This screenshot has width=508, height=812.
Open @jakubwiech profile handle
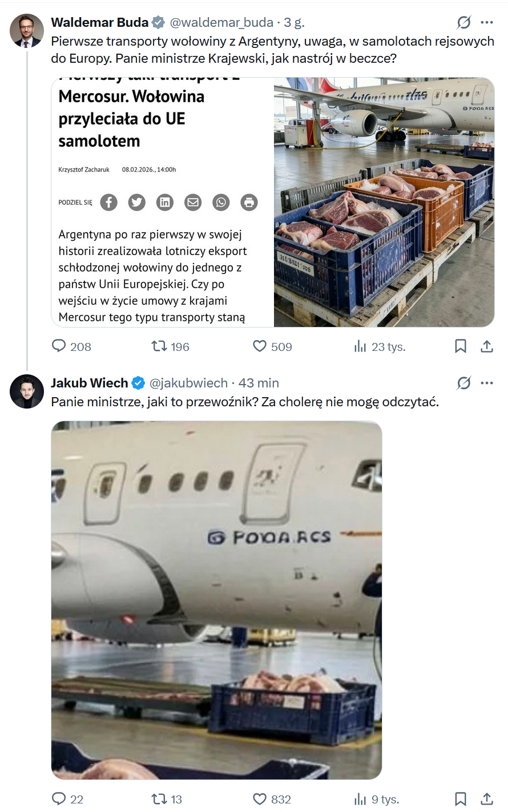click(x=188, y=383)
